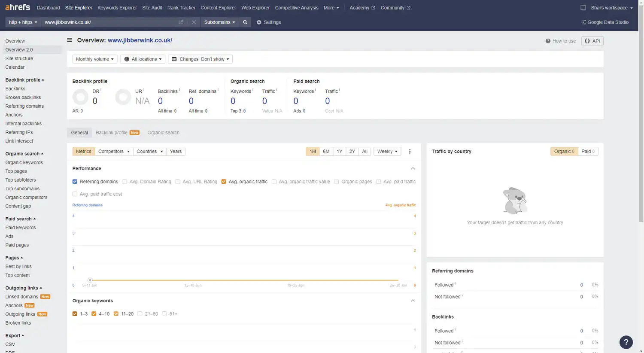Enable the 21–50 keywords checkbox
The width and height of the screenshot is (644, 353).
tap(140, 314)
